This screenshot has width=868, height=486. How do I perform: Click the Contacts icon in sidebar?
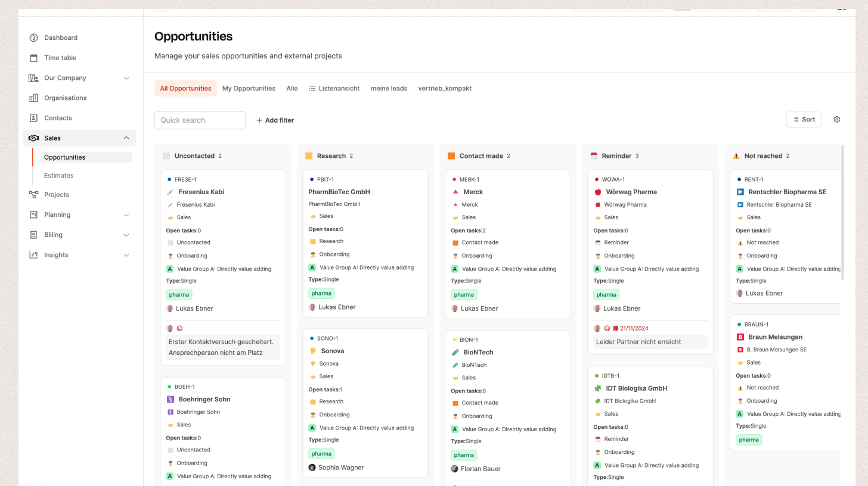coord(33,118)
